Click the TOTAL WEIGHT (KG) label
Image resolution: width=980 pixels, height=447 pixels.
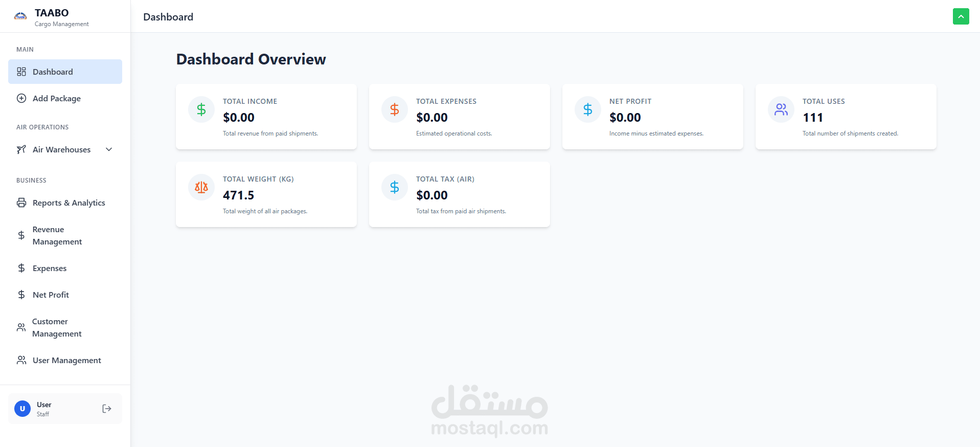coord(258,179)
